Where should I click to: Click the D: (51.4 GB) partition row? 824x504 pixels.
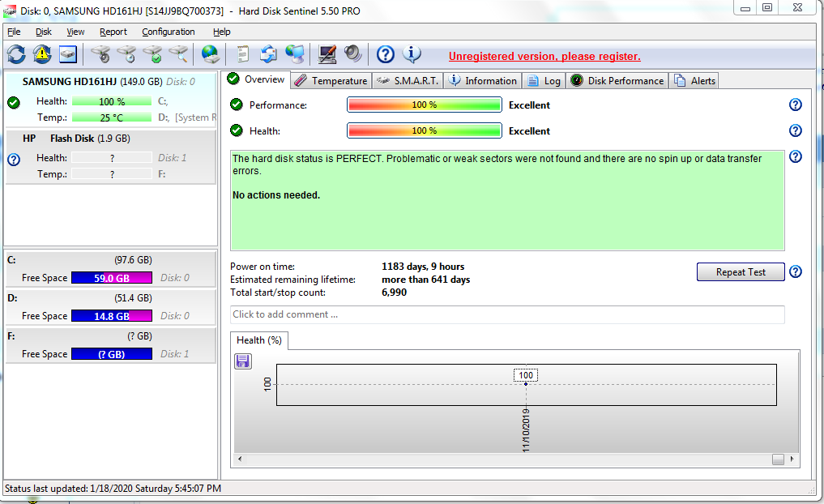[x=110, y=307]
